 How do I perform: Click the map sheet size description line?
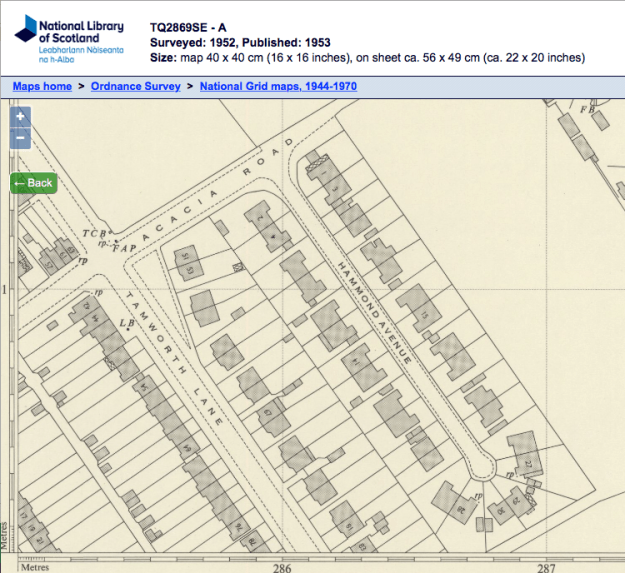click(367, 58)
